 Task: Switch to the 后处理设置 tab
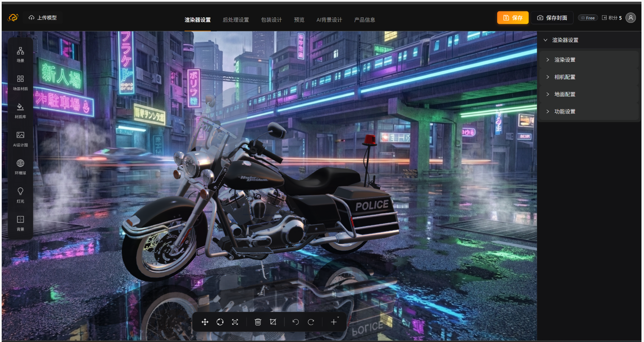click(x=235, y=20)
